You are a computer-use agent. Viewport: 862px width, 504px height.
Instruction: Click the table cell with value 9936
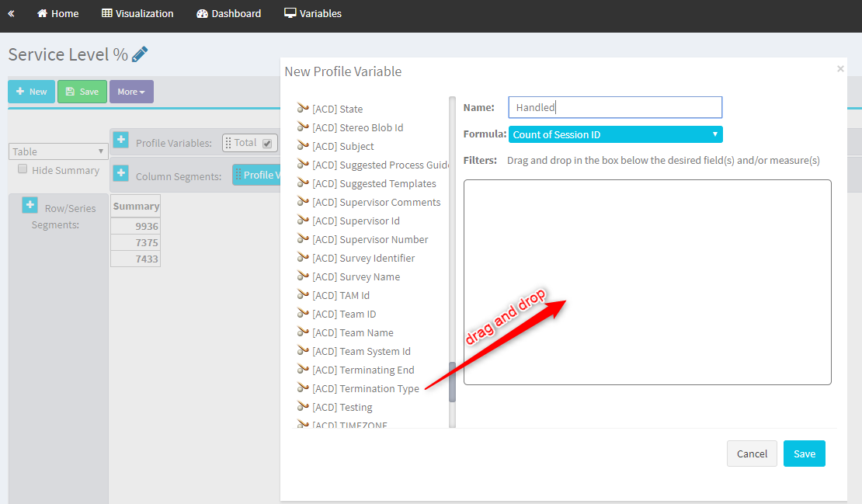(x=136, y=226)
